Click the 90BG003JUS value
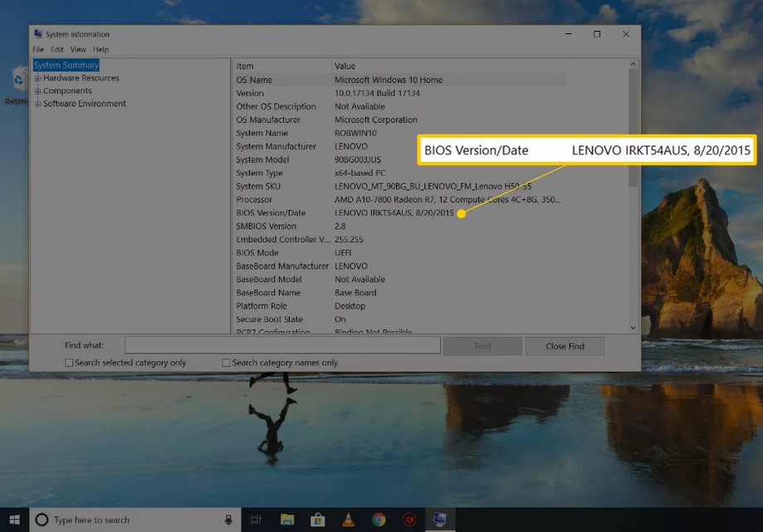The height and width of the screenshot is (532, 763). click(x=358, y=159)
